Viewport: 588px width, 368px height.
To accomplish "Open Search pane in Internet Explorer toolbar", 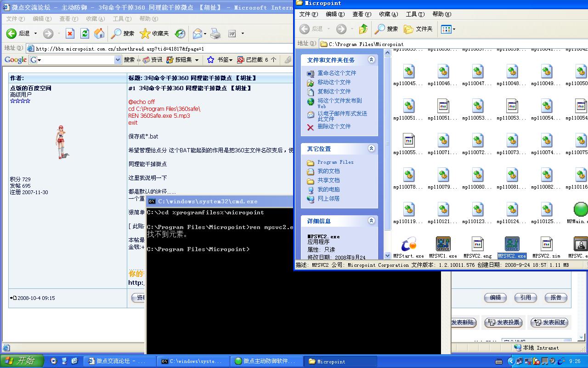I will click(x=123, y=33).
